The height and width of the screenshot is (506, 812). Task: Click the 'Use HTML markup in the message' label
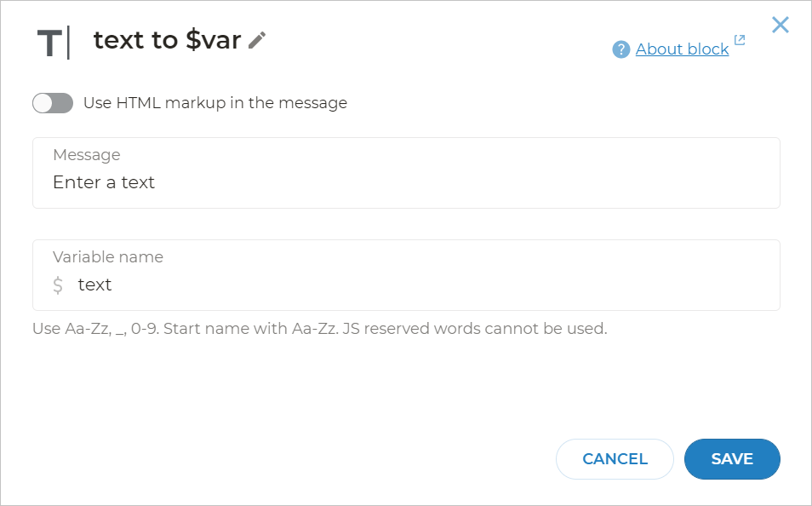tap(215, 103)
